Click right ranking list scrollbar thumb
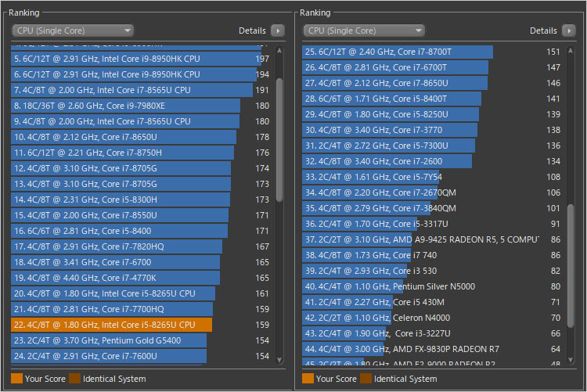Image resolution: width=587 pixels, height=392 pixels. 571,266
